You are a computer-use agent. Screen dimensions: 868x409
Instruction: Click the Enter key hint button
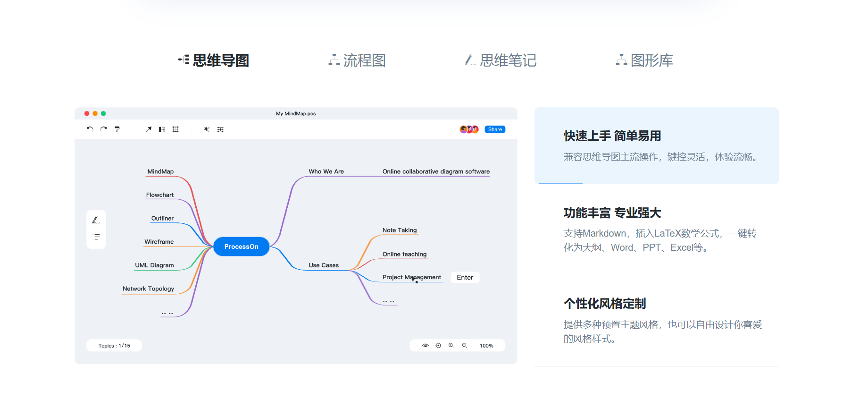[x=465, y=277]
